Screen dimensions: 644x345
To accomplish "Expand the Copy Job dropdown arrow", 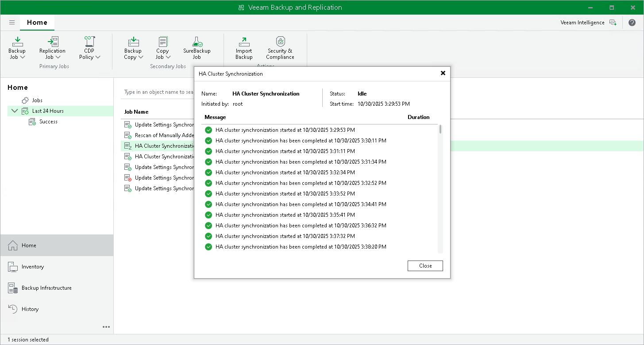I will point(168,57).
